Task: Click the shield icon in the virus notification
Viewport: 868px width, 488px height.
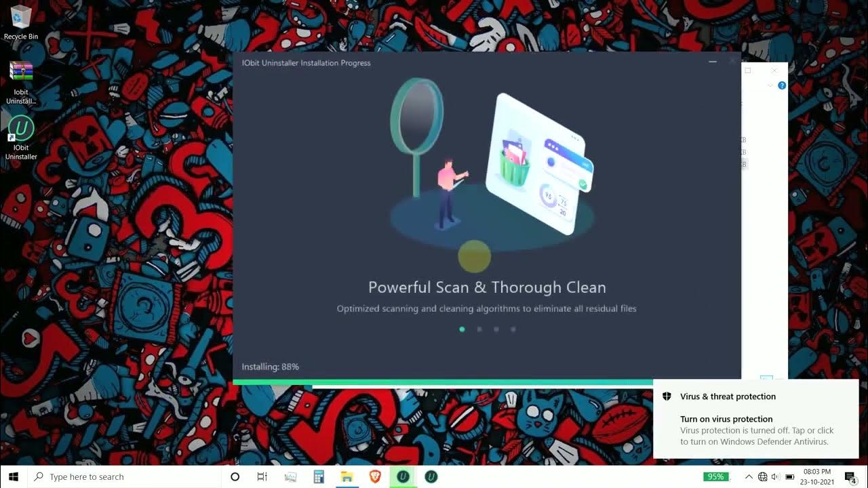Action: [667, 396]
